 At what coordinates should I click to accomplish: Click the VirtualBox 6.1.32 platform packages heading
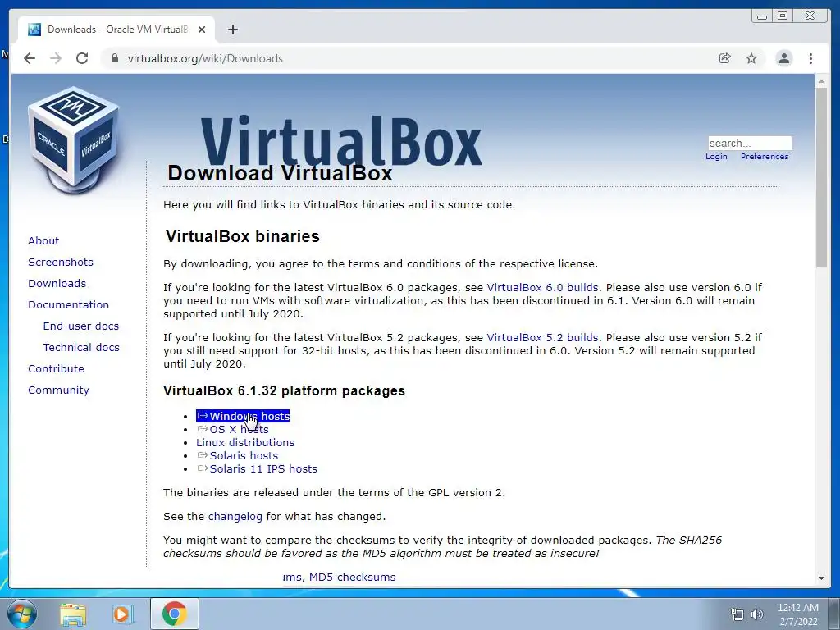click(x=284, y=390)
